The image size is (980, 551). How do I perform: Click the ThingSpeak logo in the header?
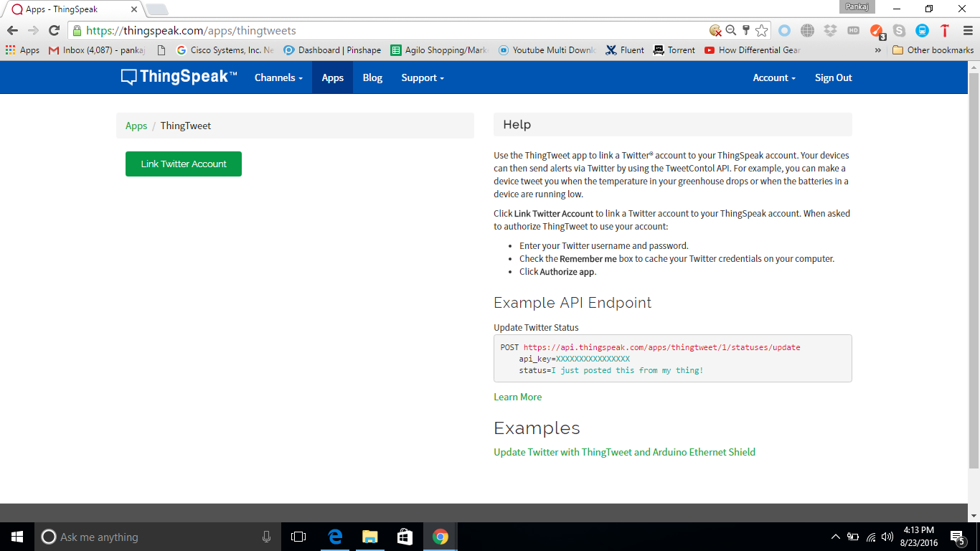pyautogui.click(x=179, y=77)
